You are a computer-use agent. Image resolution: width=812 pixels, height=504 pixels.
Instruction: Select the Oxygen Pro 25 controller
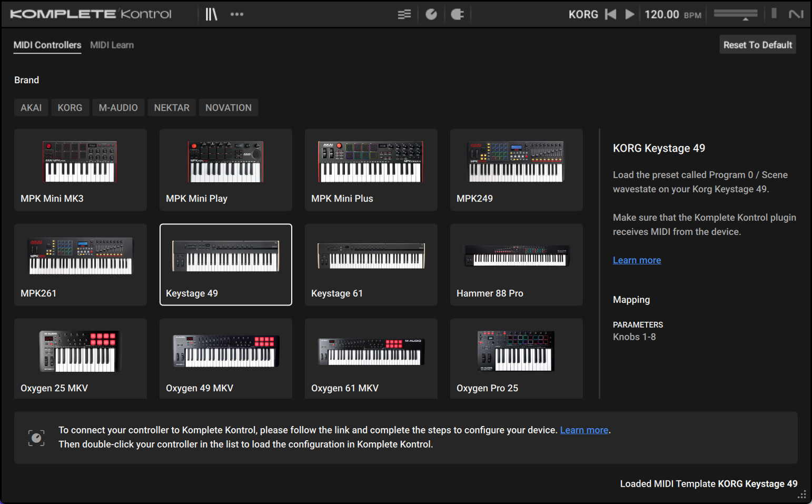pos(517,359)
